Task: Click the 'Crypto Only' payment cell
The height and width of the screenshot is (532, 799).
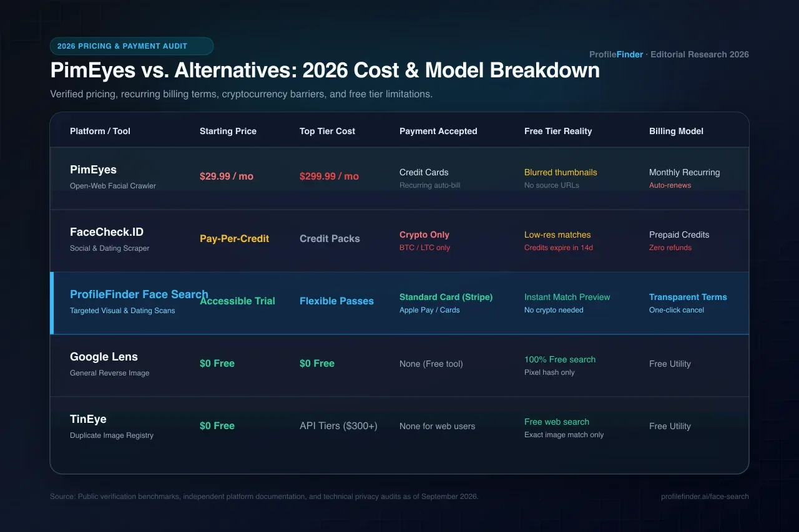Action: point(424,235)
